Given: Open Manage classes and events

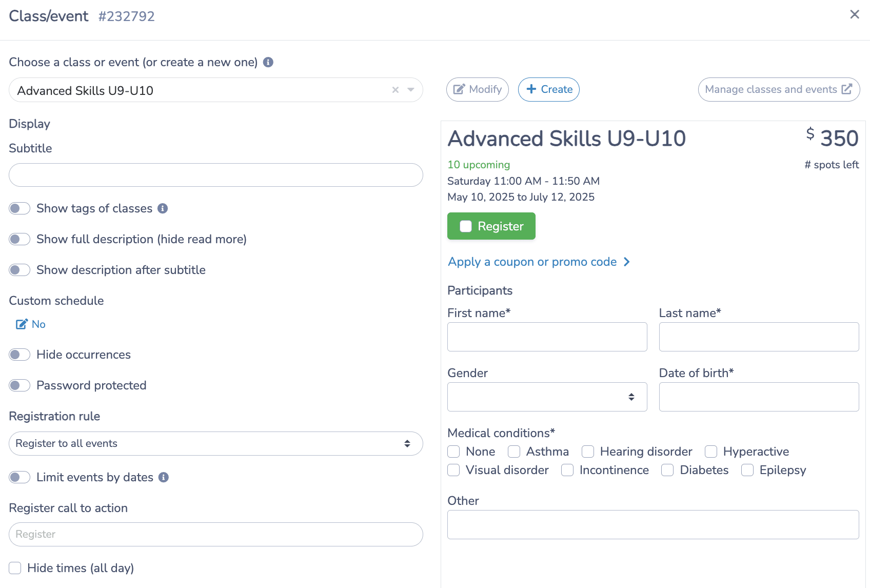Looking at the screenshot, I should point(779,89).
